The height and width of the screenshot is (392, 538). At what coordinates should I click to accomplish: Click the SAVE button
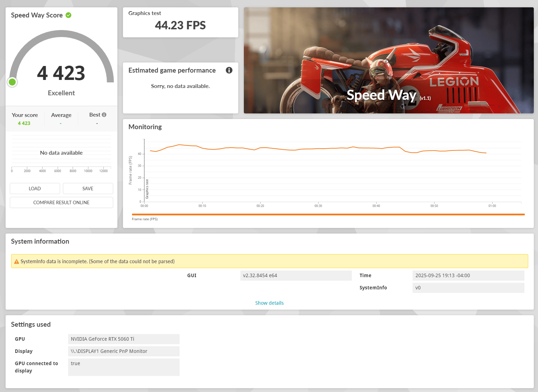[x=88, y=188]
